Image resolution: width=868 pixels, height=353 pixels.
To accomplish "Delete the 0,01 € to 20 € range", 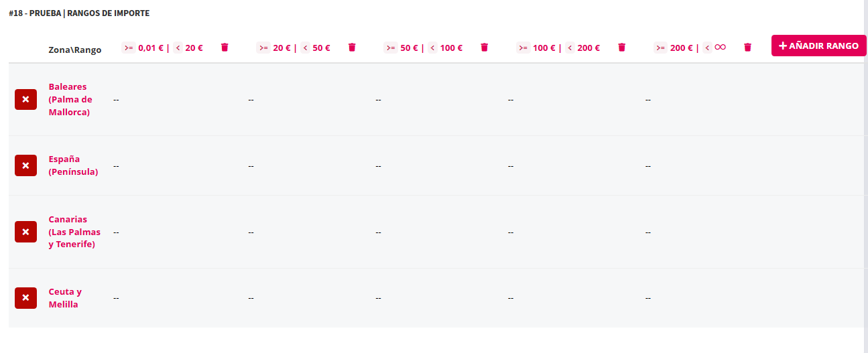I will point(225,48).
